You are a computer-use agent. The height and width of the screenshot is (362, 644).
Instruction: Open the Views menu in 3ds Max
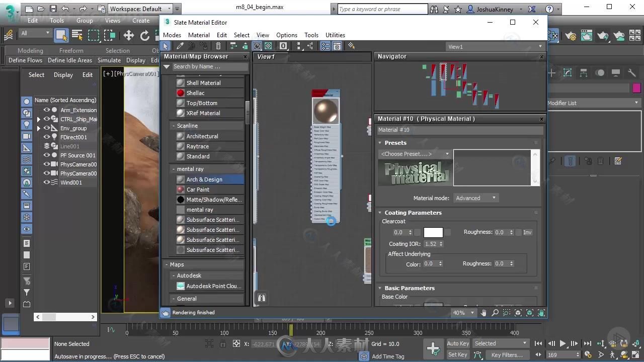113,21
